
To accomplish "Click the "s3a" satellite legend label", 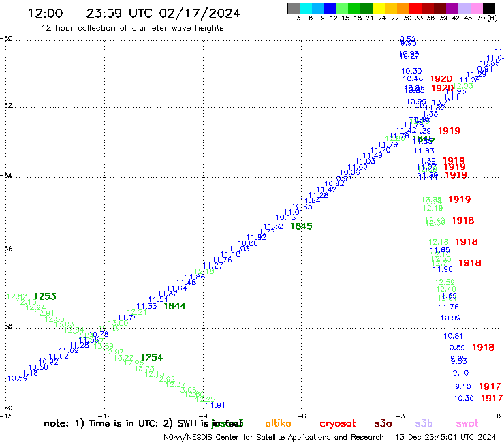I will pos(383,423).
